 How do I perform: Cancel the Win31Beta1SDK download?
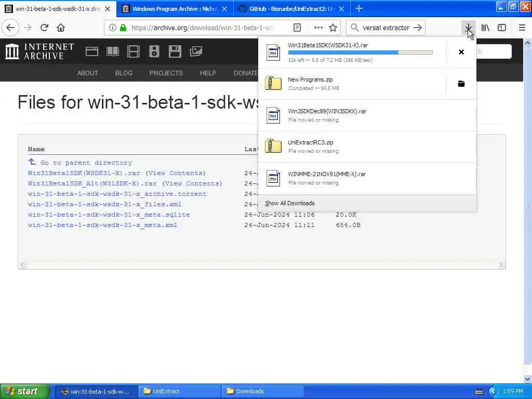pos(461,52)
